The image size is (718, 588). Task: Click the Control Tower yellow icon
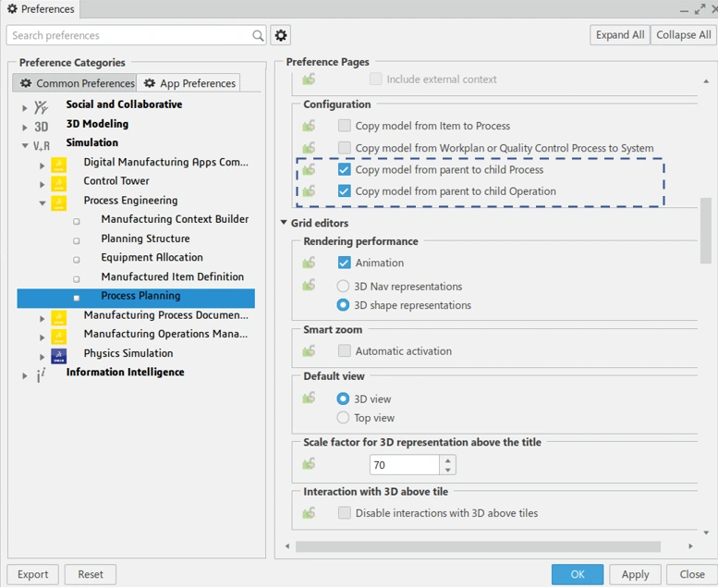59,181
